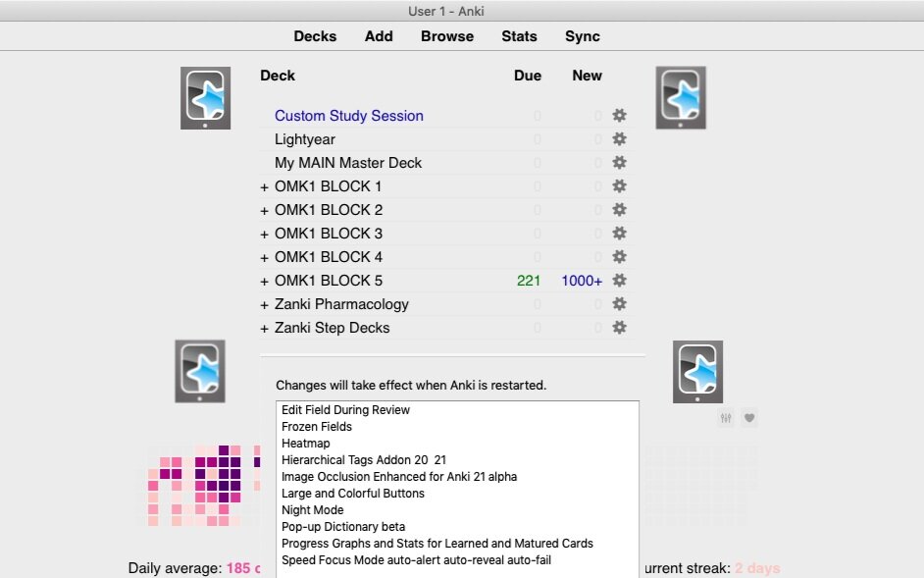Go to the Decks tab
The image size is (924, 578).
tap(315, 36)
